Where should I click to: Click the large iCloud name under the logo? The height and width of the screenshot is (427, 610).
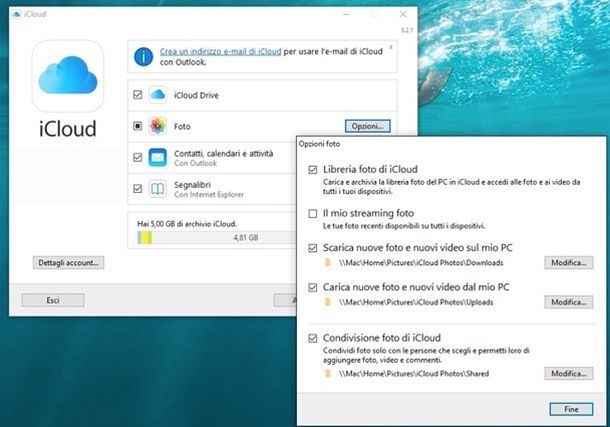(68, 129)
